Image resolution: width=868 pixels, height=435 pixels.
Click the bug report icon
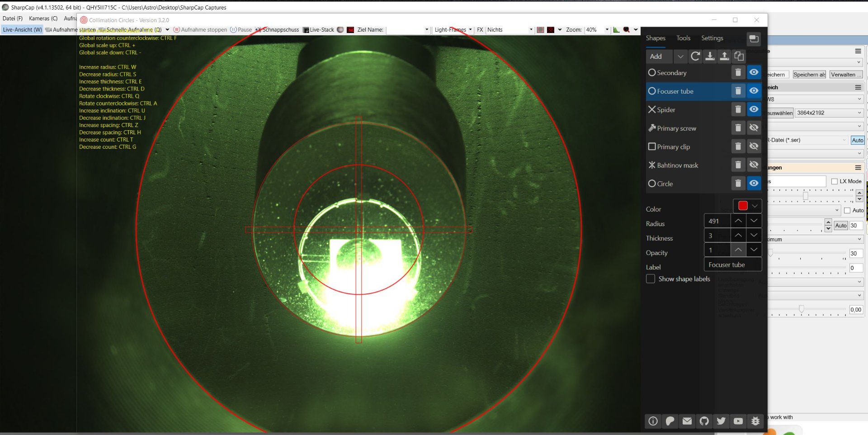pyautogui.click(x=755, y=421)
